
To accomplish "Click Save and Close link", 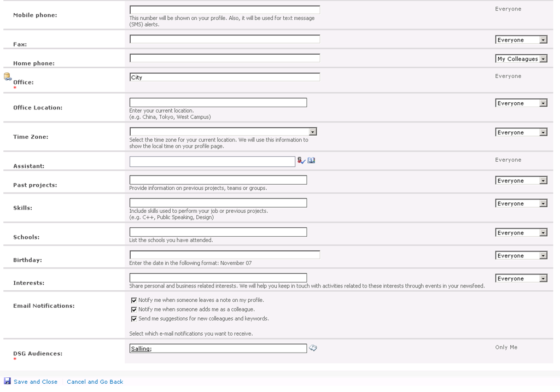I will (36, 382).
